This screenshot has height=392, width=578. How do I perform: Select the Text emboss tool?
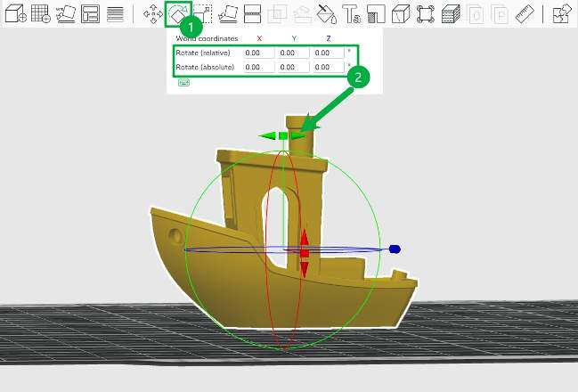(351, 13)
